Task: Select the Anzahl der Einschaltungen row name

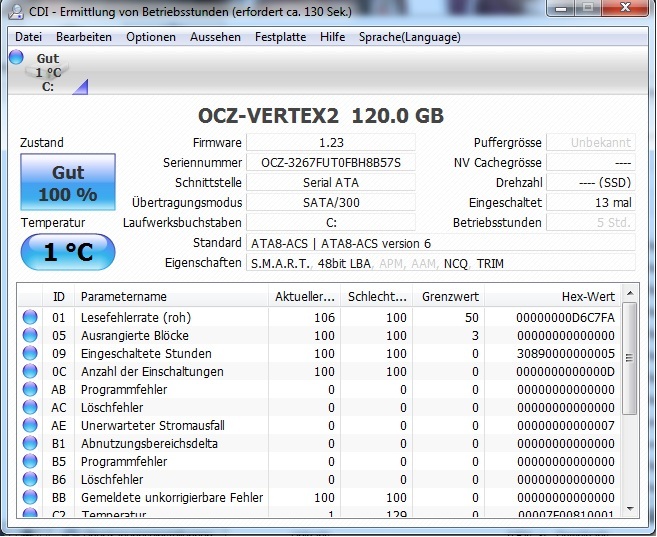Action: point(152,372)
